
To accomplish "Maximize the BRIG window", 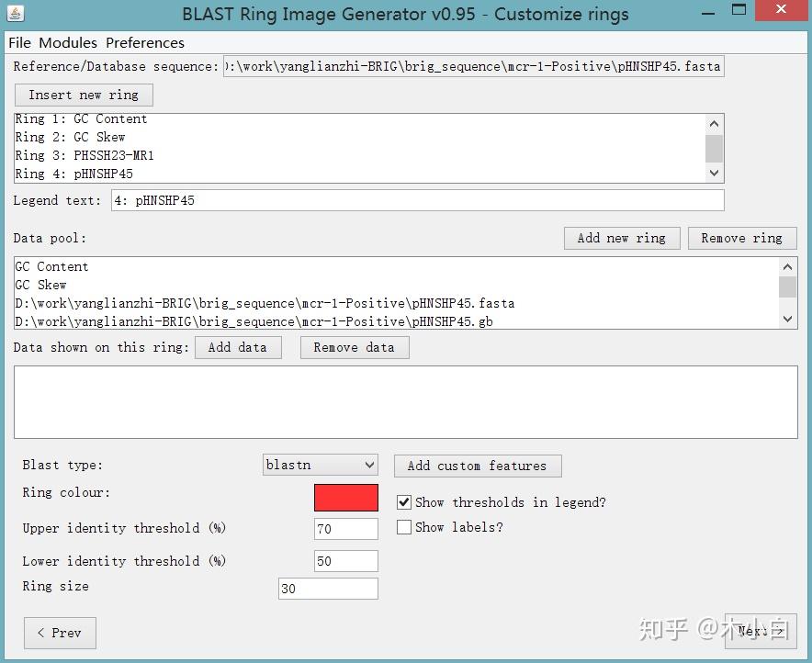I will 739,10.
